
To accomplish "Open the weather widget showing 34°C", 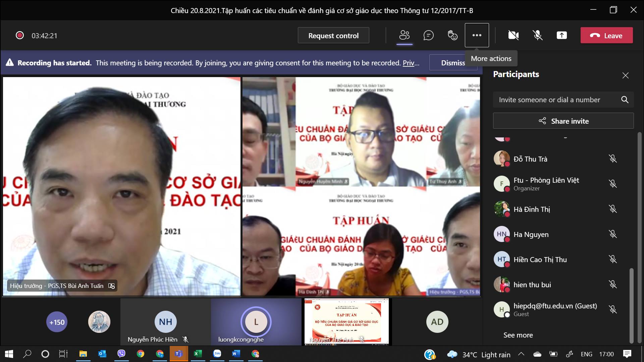I will tap(479, 354).
